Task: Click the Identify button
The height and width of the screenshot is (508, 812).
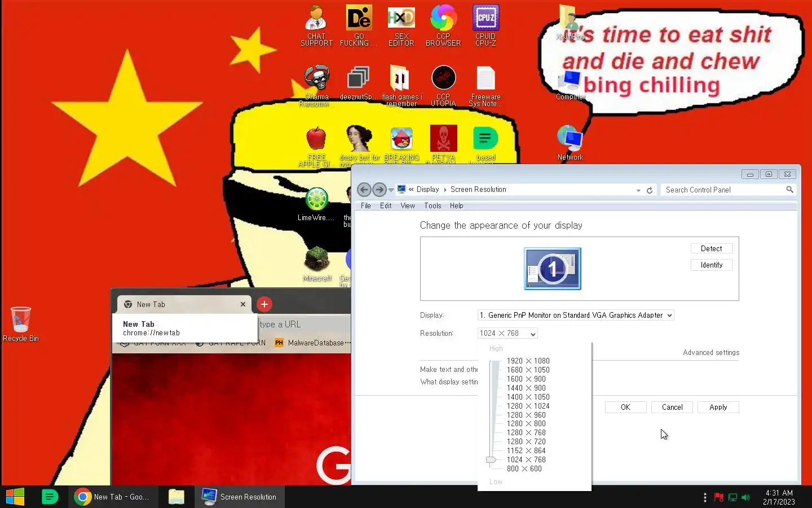Action: point(711,265)
